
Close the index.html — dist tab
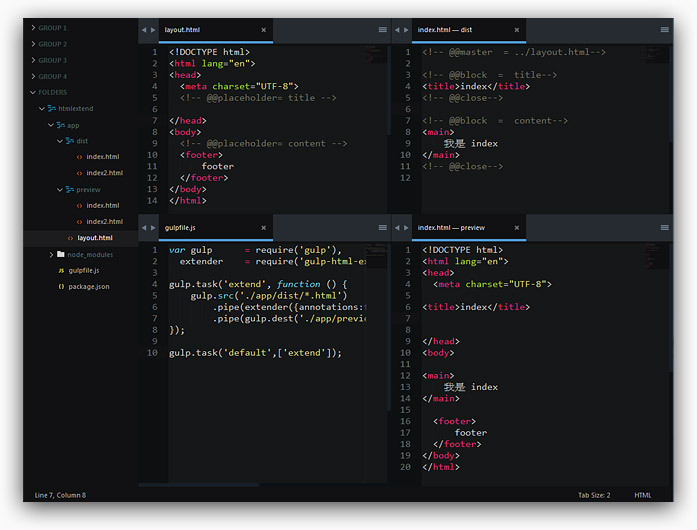tap(517, 30)
